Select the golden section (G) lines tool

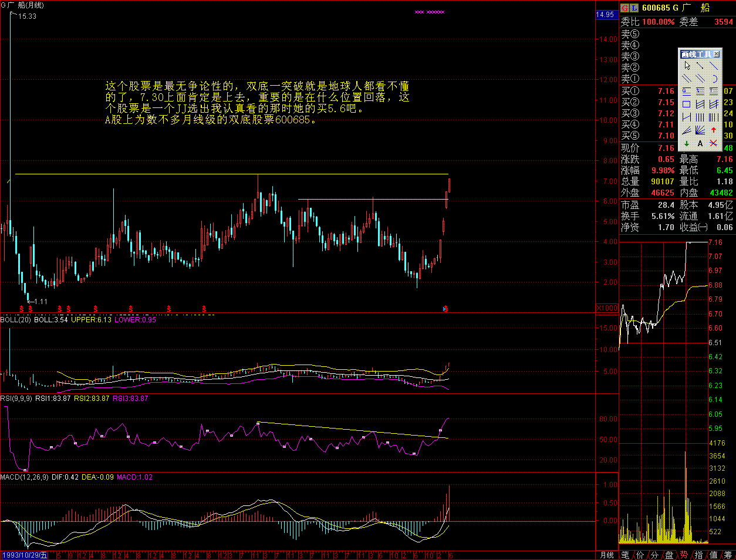tap(686, 92)
